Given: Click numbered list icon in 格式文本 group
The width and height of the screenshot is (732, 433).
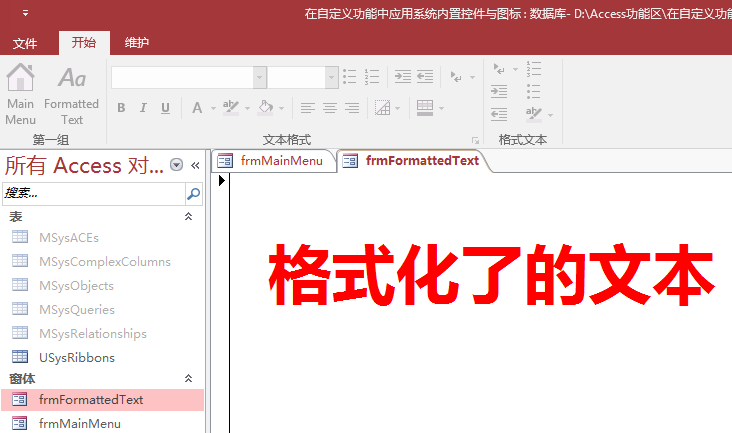Looking at the screenshot, I should click(x=534, y=69).
